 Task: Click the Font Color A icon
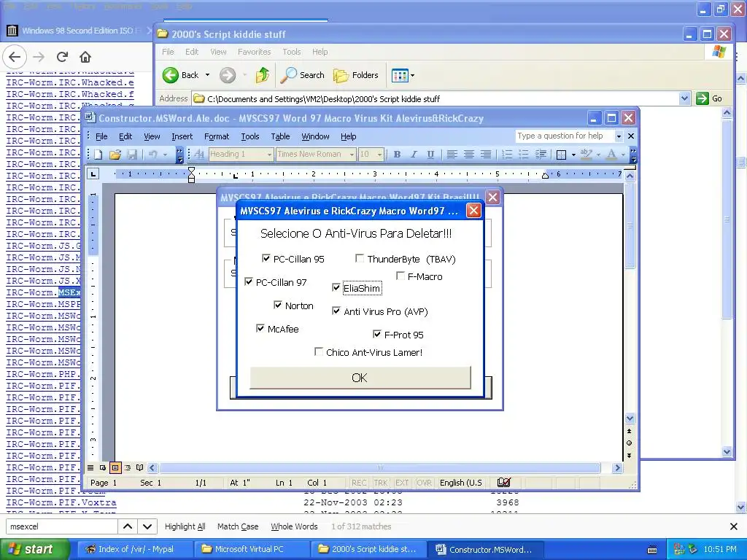pos(611,155)
